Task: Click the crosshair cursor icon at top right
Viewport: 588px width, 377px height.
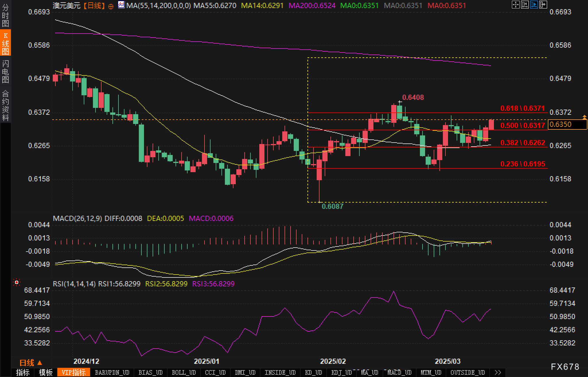Action: click(x=515, y=5)
